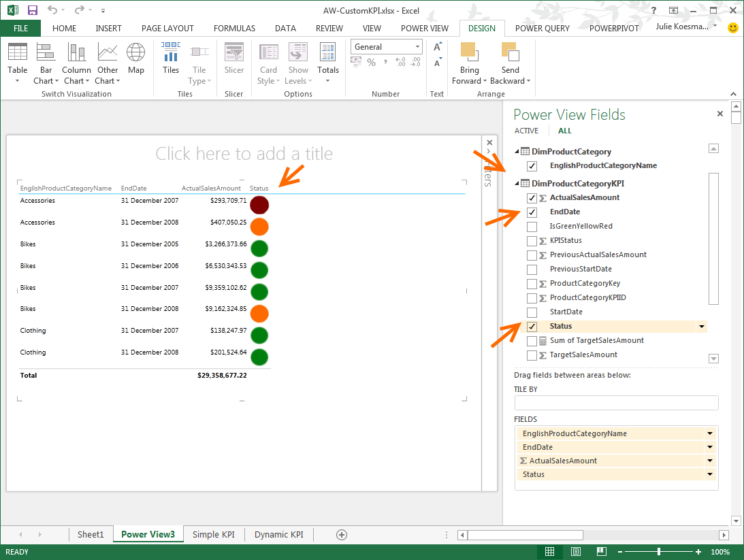Switch to Page Break Preview in status bar
Screen dimensions: 744x560
click(602, 551)
